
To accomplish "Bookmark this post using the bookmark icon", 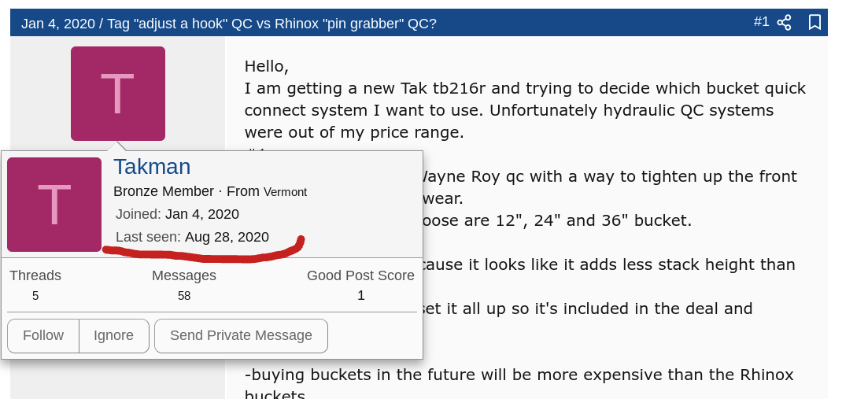I will (x=814, y=23).
